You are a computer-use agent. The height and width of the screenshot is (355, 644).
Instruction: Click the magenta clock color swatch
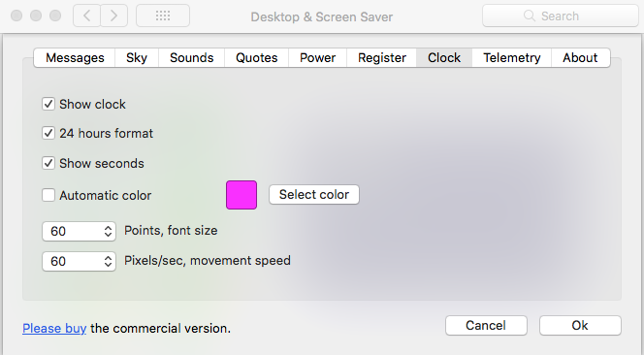pos(241,195)
